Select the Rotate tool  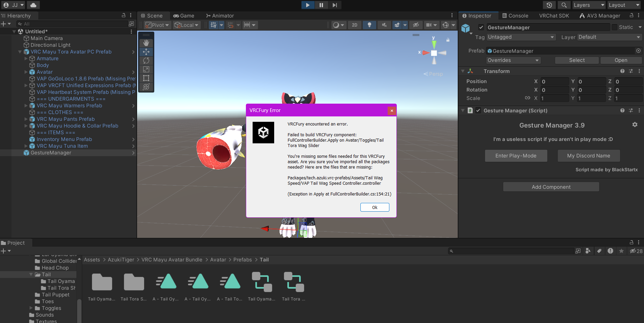pyautogui.click(x=146, y=61)
